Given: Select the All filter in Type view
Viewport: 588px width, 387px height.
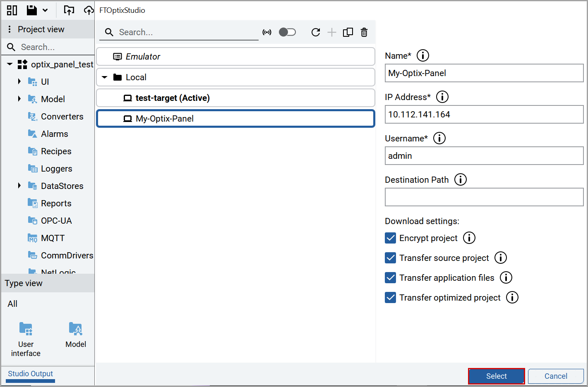Looking at the screenshot, I should (x=12, y=304).
